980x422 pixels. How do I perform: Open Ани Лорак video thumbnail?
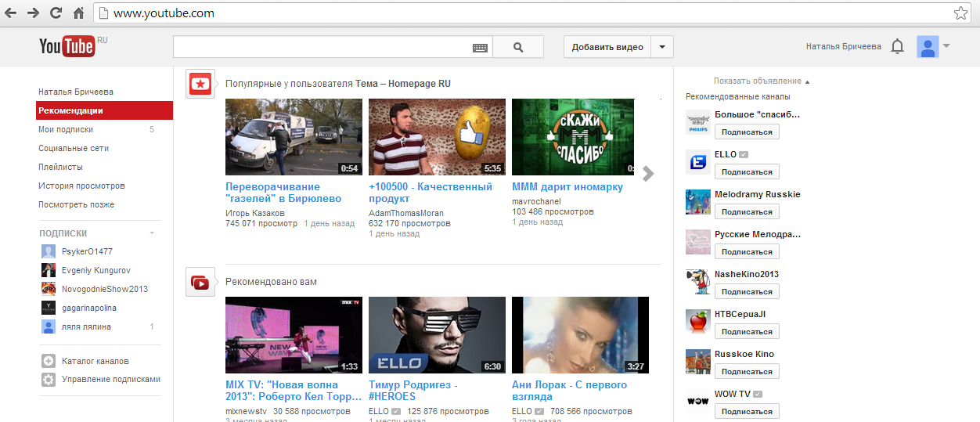click(x=580, y=335)
